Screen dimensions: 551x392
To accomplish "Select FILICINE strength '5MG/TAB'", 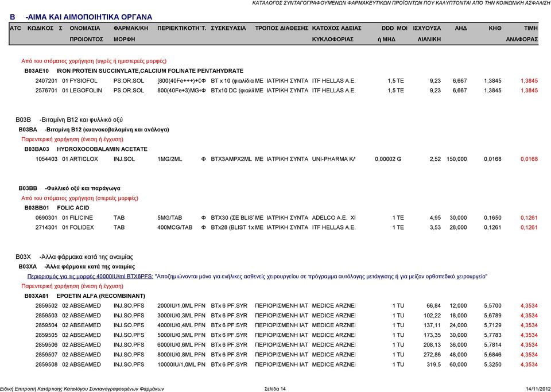I will pyautogui.click(x=170, y=218).
